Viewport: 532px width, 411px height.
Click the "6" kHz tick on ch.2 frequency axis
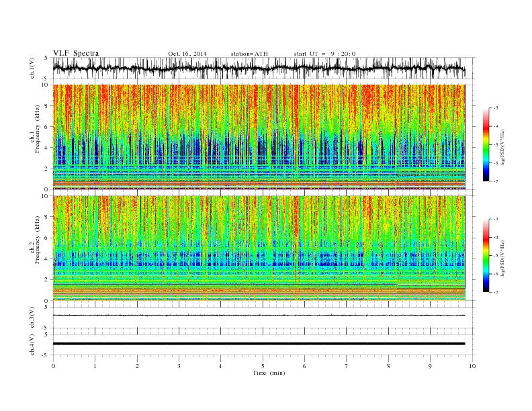47,238
